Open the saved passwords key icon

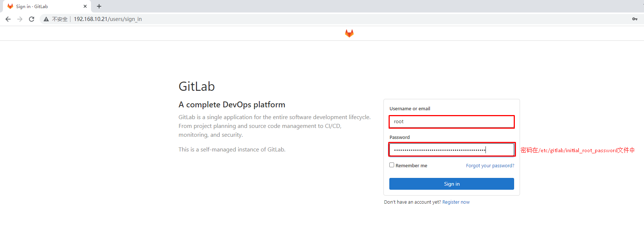coord(634,19)
